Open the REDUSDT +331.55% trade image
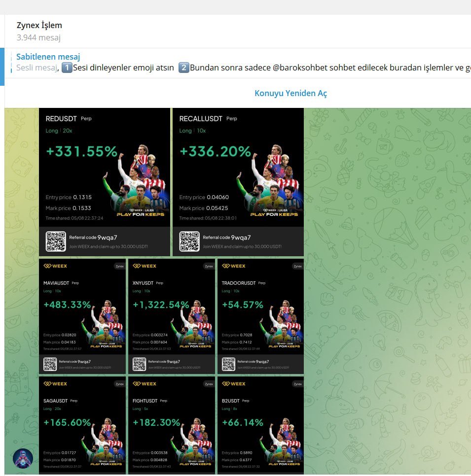Screen dimensions: 471x476 point(105,182)
